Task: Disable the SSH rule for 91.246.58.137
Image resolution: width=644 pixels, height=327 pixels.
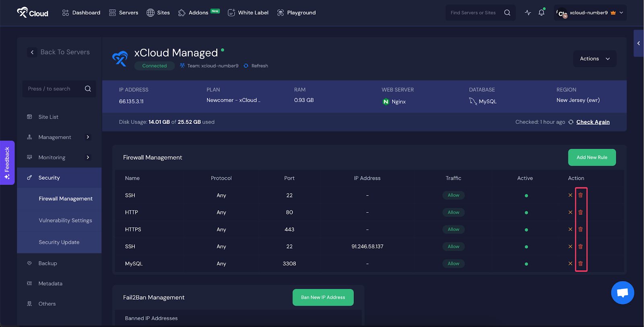Action: point(570,247)
